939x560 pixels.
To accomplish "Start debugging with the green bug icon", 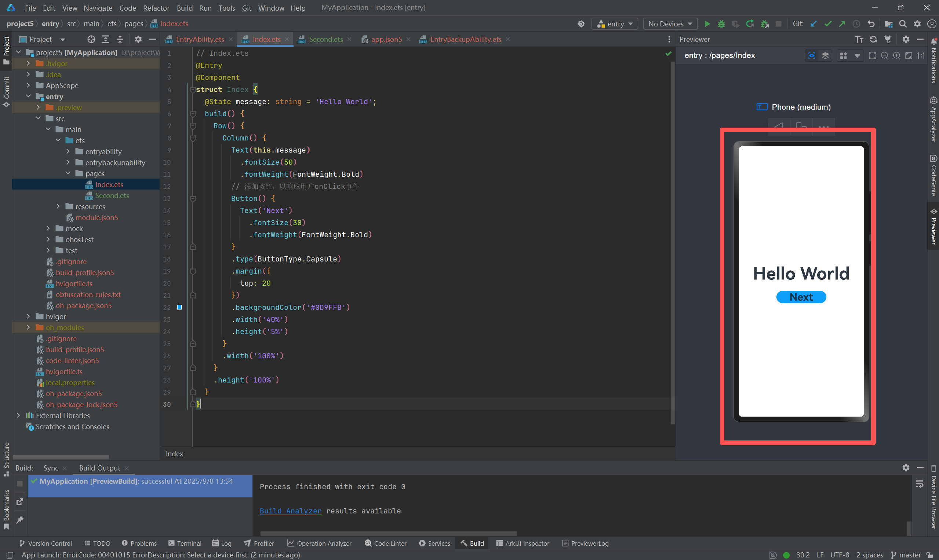I will pos(721,24).
